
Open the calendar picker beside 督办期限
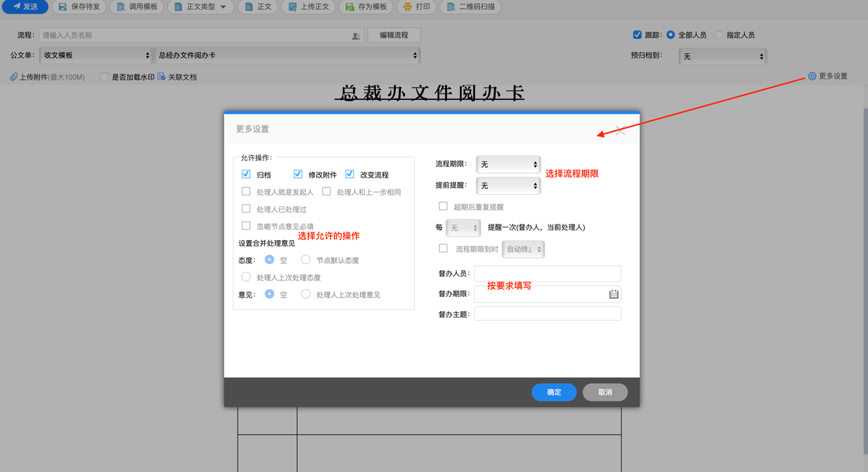click(613, 293)
